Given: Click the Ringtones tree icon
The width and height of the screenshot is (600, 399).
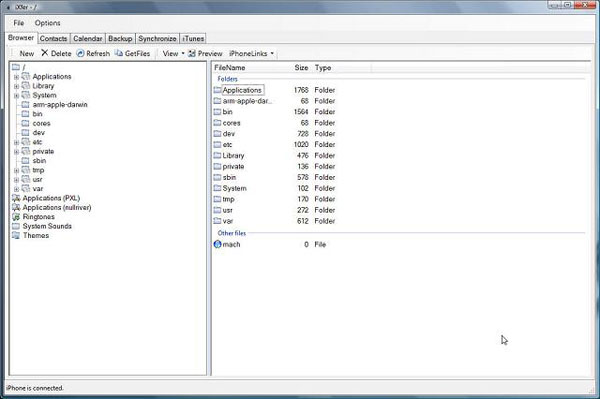Looking at the screenshot, I should tap(16, 217).
